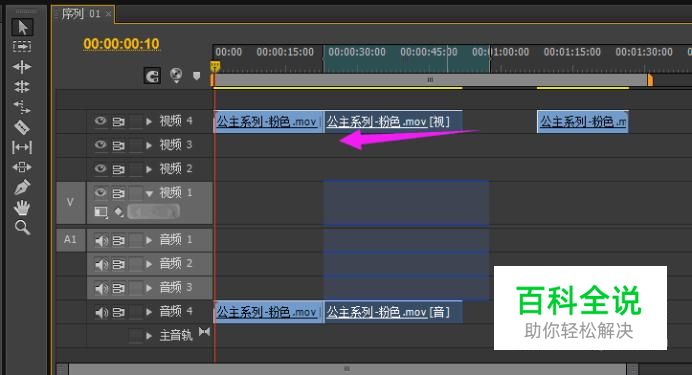This screenshot has width=692, height=375.
Task: Click the 00:00:30:00 mark on time ruler
Action: pyautogui.click(x=357, y=52)
